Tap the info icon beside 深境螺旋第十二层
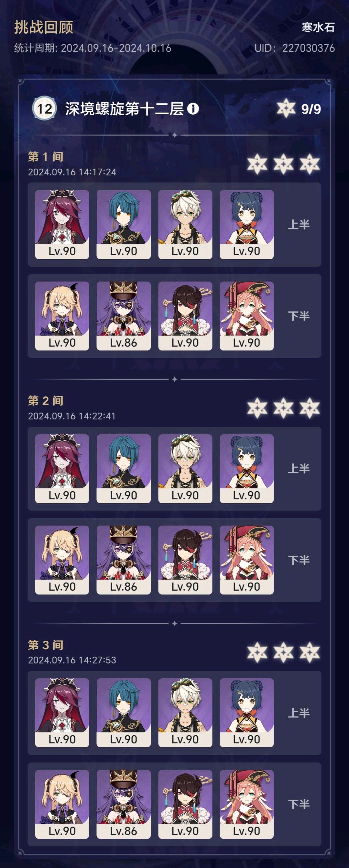 pyautogui.click(x=193, y=109)
